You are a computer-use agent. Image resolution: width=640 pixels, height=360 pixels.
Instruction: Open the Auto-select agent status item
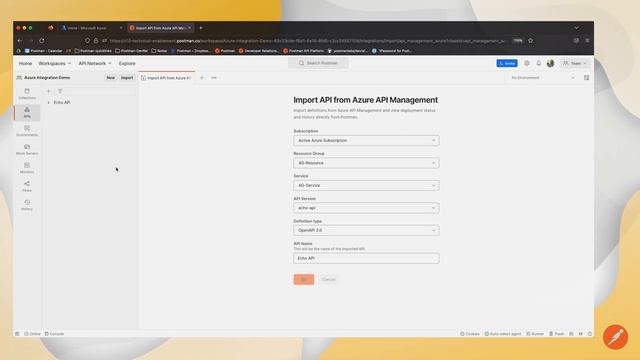tap(502, 333)
